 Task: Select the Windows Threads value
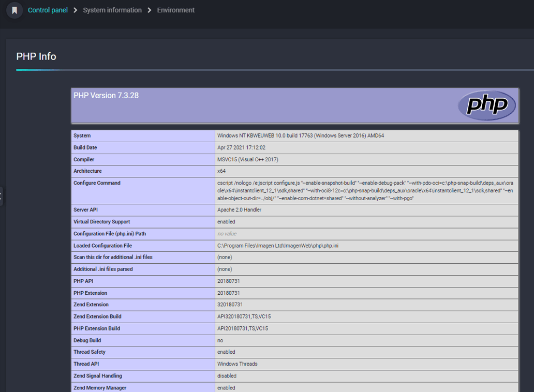238,364
